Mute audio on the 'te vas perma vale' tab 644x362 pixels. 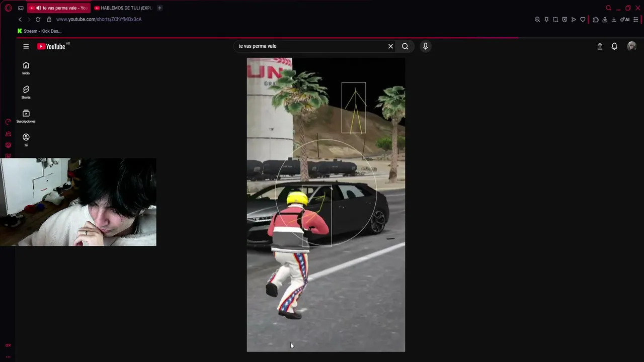coord(38,8)
